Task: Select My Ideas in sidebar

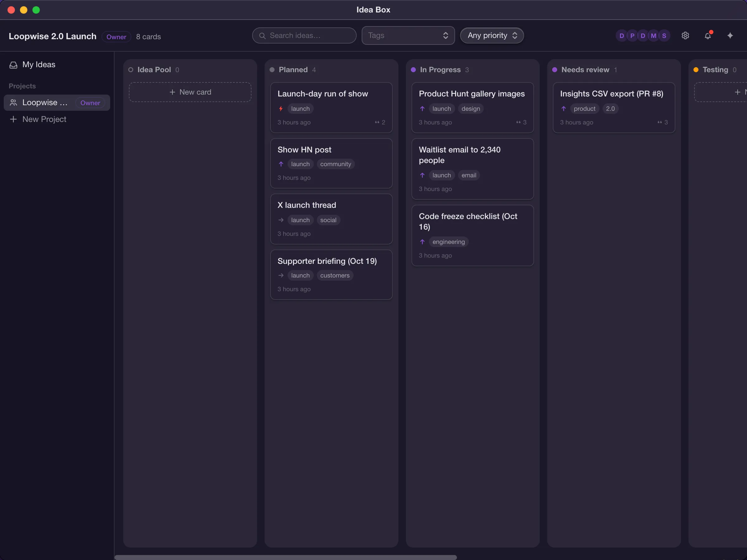Action: click(57, 65)
